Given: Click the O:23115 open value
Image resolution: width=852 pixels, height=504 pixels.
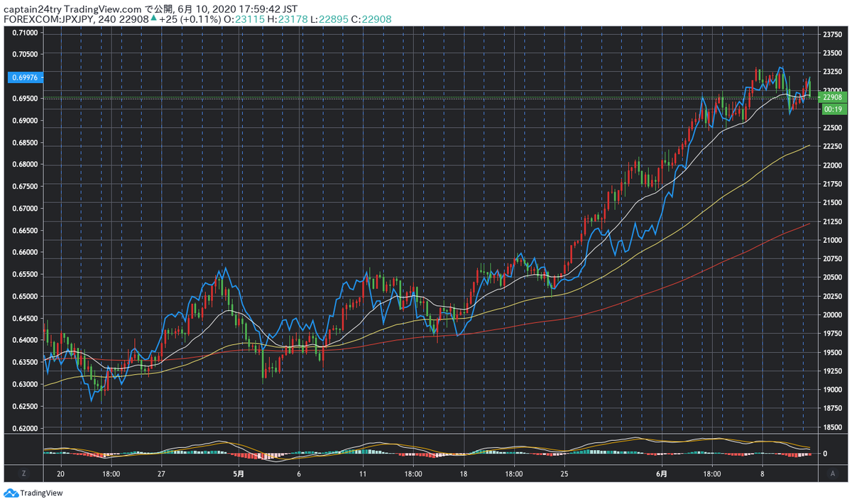Looking at the screenshot, I should [x=243, y=19].
